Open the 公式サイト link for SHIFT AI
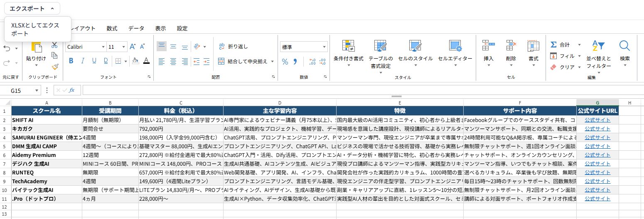644x219 pixels. click(597, 120)
